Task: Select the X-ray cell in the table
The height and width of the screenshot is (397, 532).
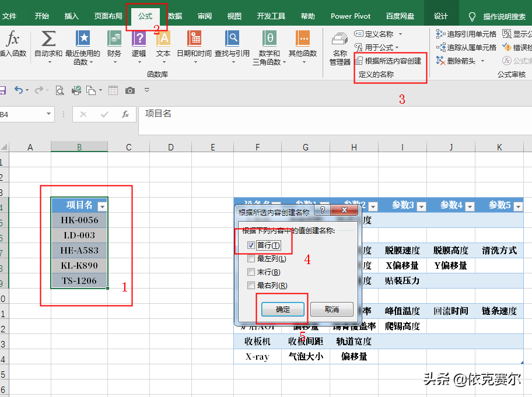Action: [257, 357]
